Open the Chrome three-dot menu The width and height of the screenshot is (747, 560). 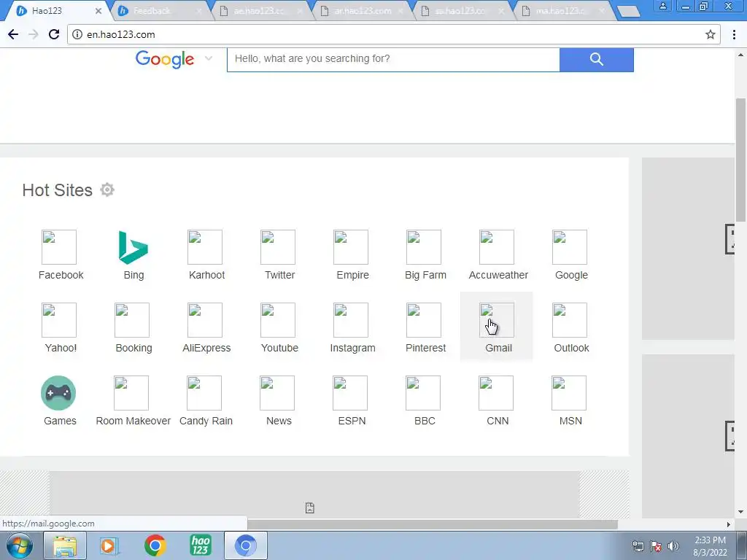pyautogui.click(x=734, y=34)
